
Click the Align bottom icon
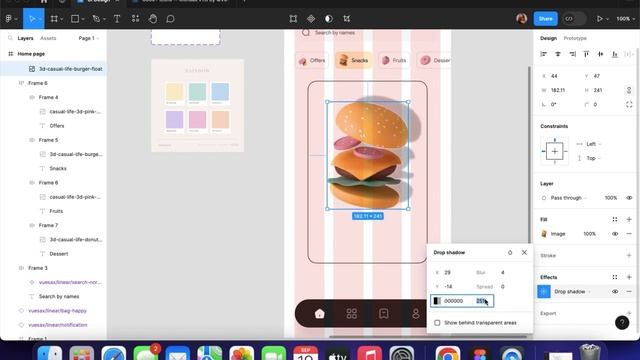(x=615, y=54)
